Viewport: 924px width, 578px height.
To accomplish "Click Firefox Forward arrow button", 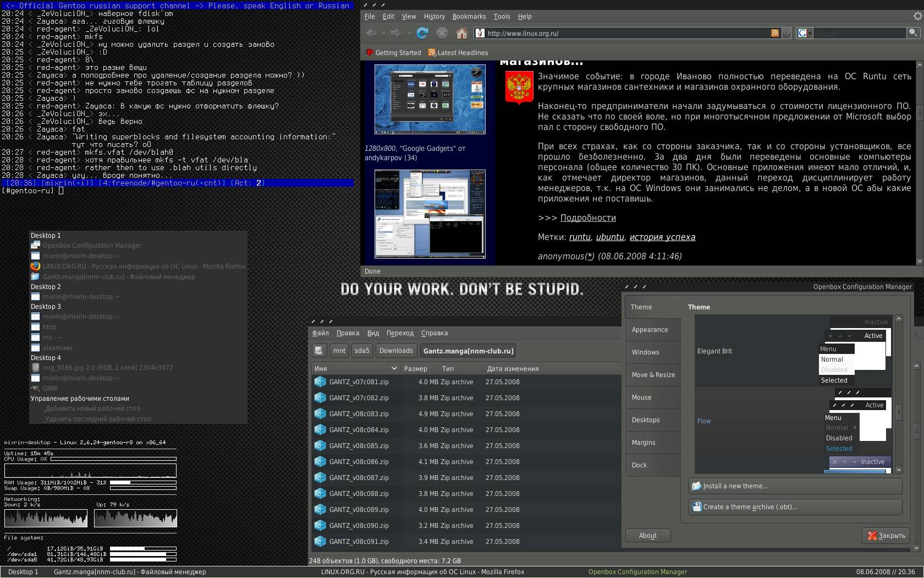I will click(x=395, y=33).
